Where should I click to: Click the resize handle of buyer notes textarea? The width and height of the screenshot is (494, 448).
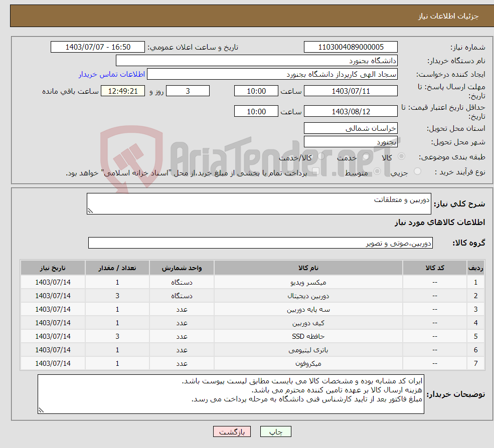coord(41,410)
